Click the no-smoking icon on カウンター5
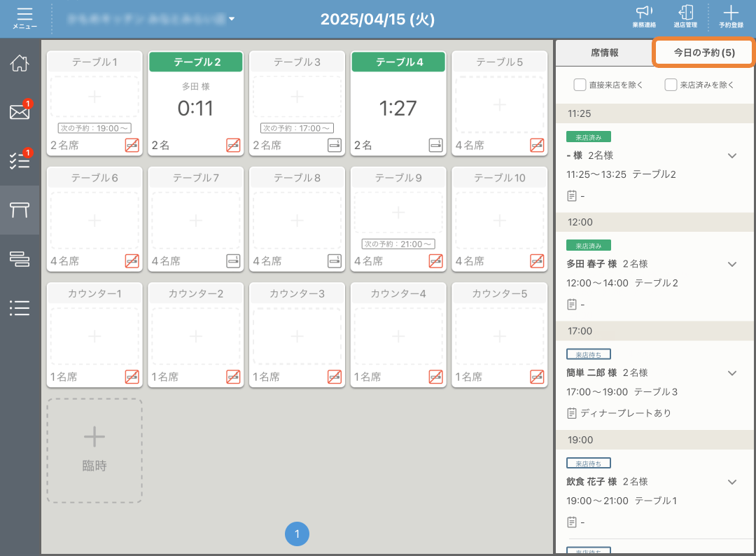Viewport: 756px width, 556px height. 537,377
